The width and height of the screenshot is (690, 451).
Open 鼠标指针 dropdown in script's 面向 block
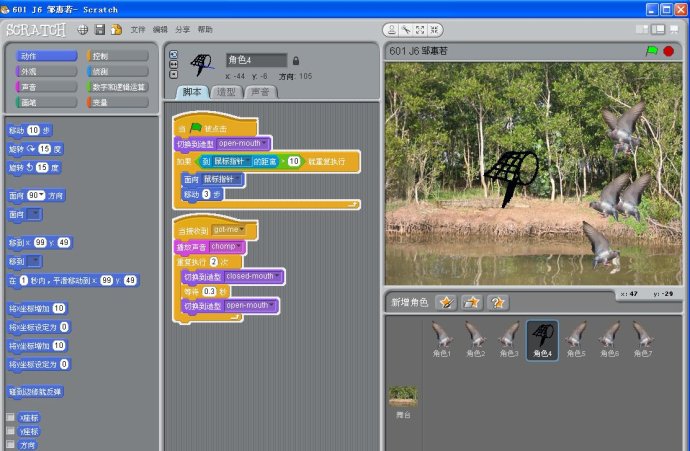[x=222, y=179]
